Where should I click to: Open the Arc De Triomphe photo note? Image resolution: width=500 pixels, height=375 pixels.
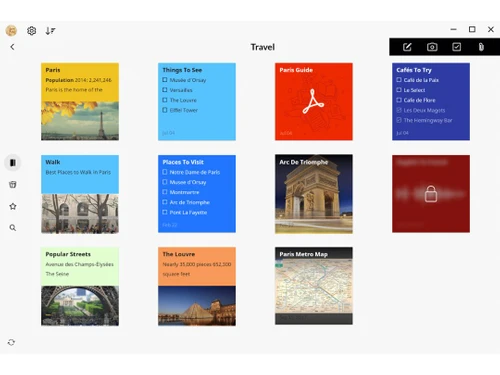point(314,194)
